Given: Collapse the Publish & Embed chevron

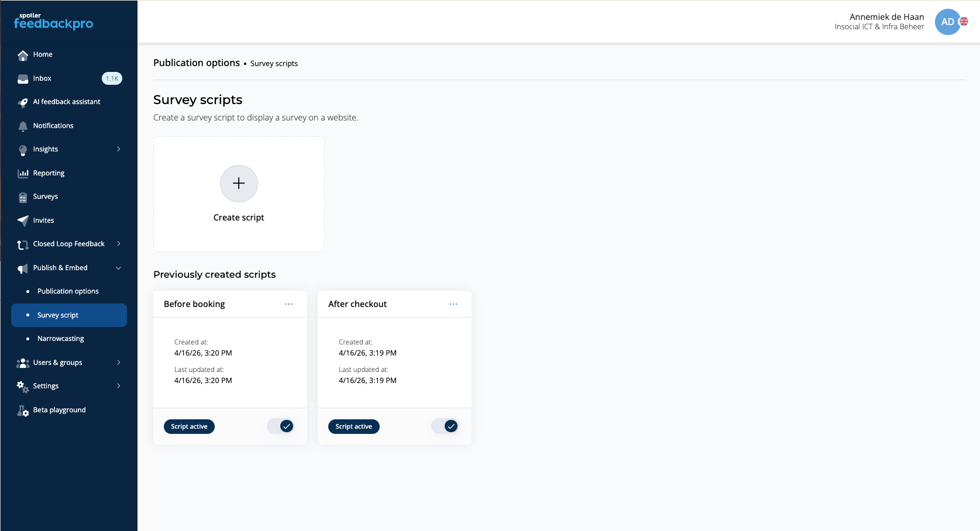Looking at the screenshot, I should pos(119,268).
